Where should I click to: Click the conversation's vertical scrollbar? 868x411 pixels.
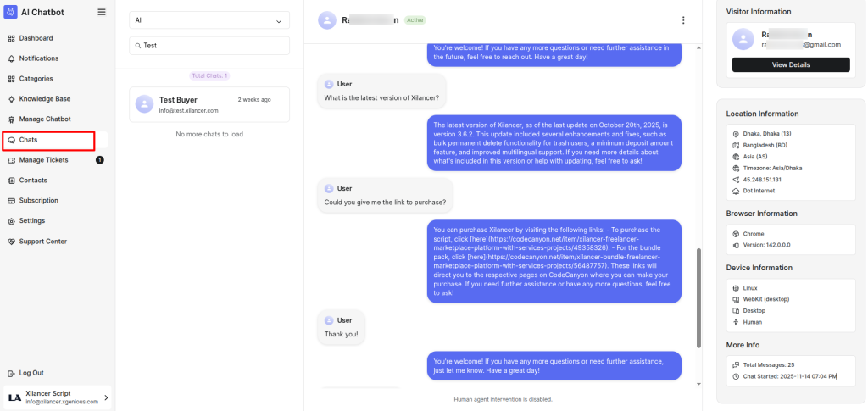[x=699, y=297]
